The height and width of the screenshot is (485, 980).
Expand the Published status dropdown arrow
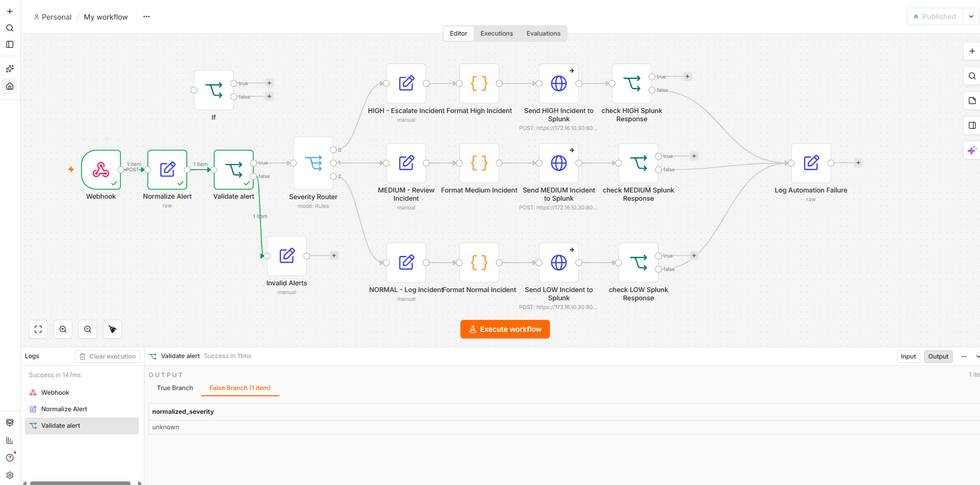[x=971, y=17]
